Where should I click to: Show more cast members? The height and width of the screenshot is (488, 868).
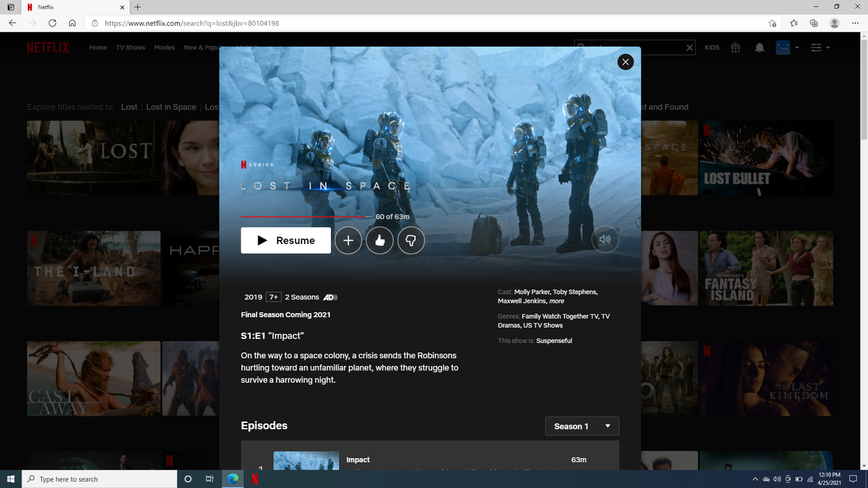point(557,301)
